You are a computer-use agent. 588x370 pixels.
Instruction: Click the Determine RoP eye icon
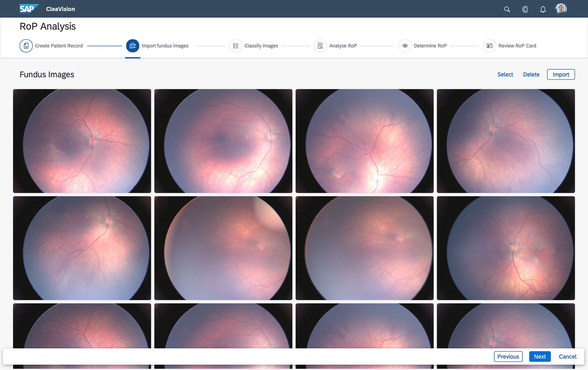[405, 46]
